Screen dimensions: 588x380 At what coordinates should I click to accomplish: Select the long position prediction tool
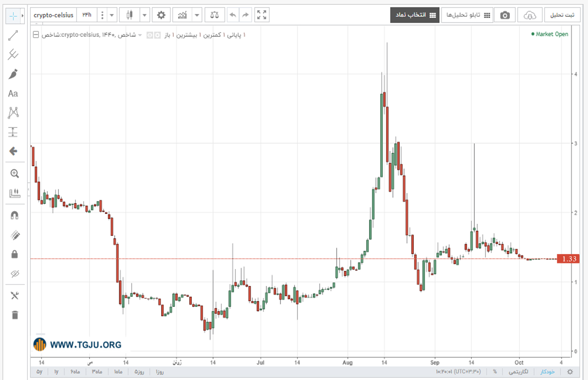pos(13,132)
